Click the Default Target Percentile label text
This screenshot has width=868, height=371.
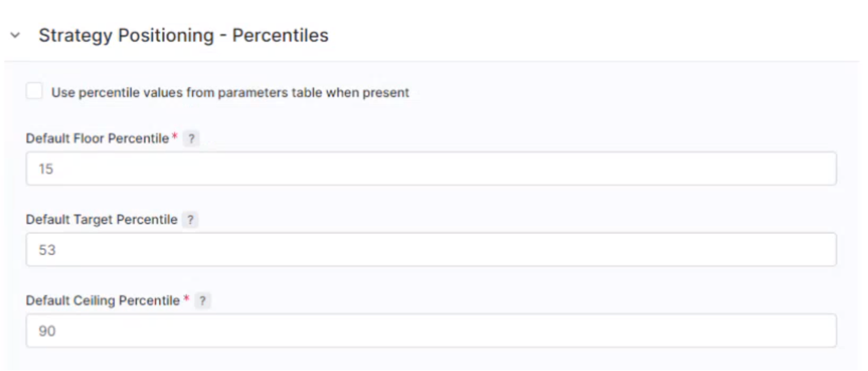[102, 220]
